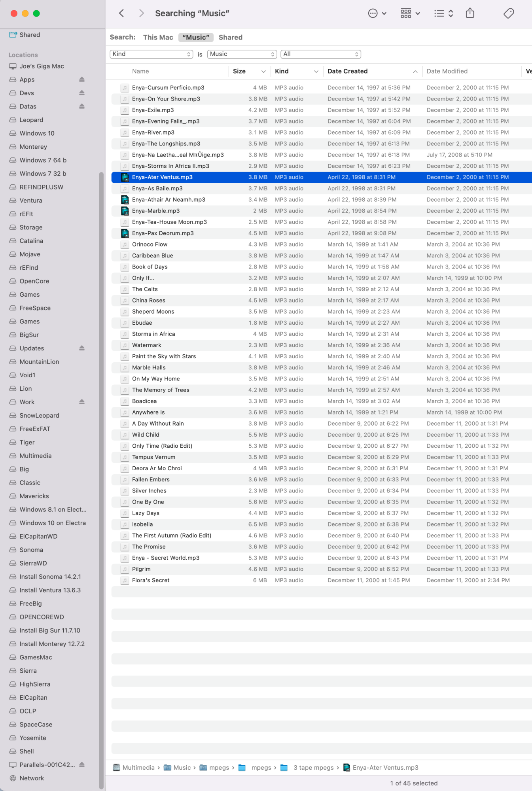Click the sidebar vertical scrollbar
The width and height of the screenshot is (532, 791).
(101, 480)
